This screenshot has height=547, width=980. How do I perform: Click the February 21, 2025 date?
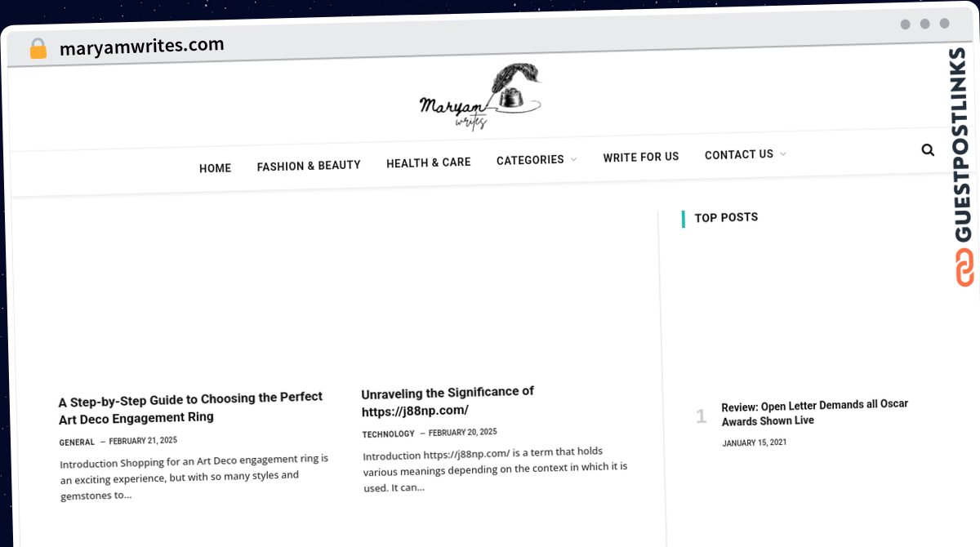coord(143,441)
